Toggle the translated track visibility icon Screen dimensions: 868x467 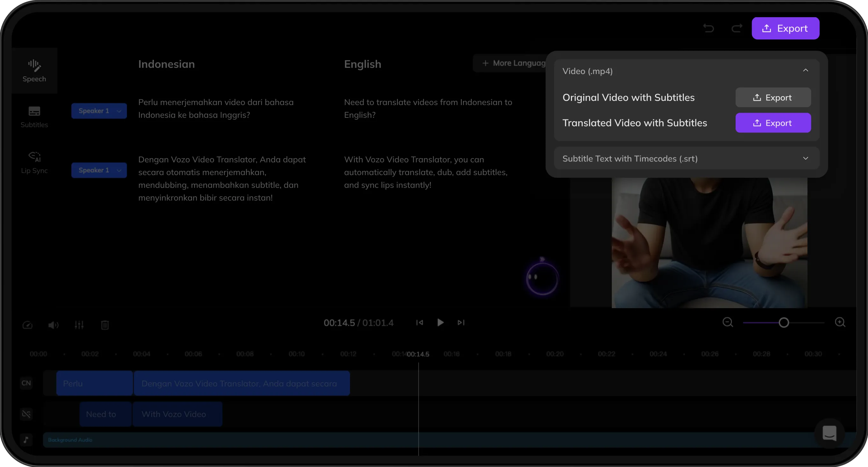click(26, 414)
